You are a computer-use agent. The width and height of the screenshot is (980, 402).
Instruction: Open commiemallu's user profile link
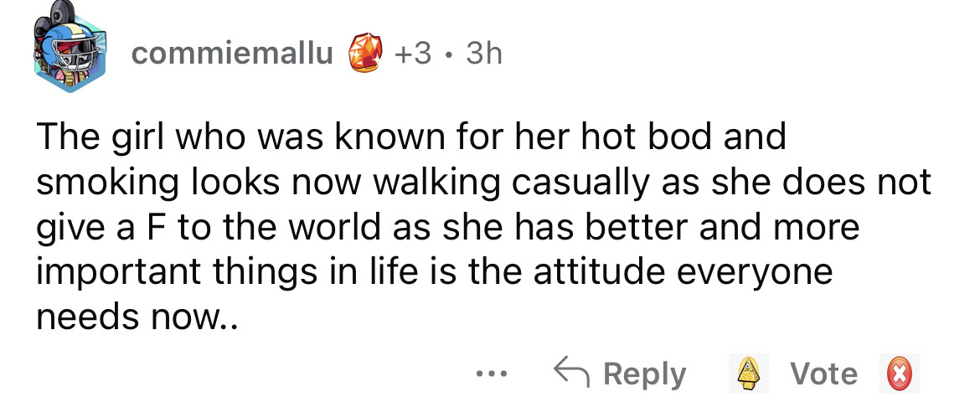pyautogui.click(x=232, y=54)
